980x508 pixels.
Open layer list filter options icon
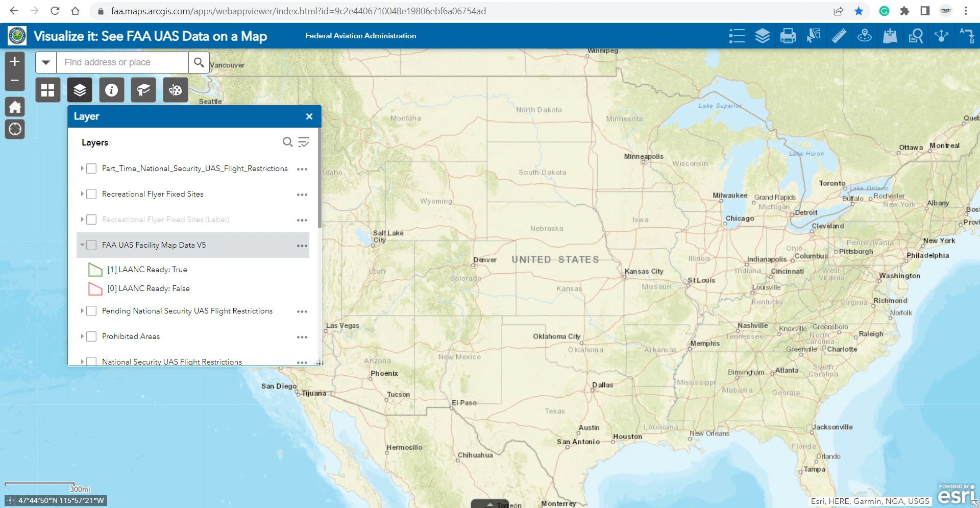[304, 142]
